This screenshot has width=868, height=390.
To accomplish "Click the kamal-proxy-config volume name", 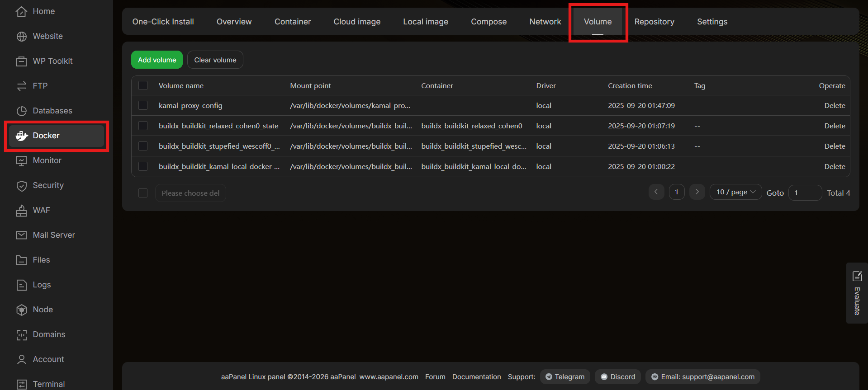I will point(190,105).
